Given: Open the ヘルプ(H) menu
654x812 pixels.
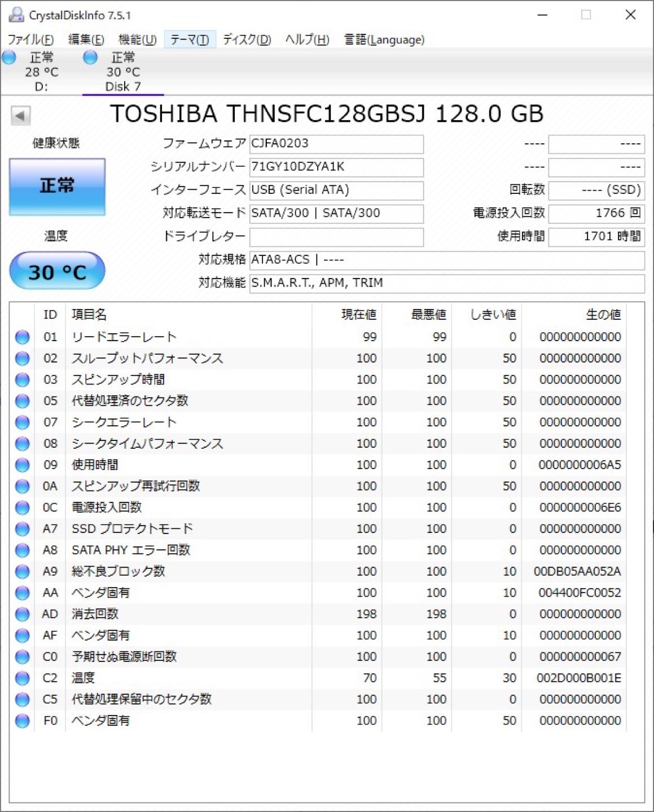Looking at the screenshot, I should [x=307, y=39].
